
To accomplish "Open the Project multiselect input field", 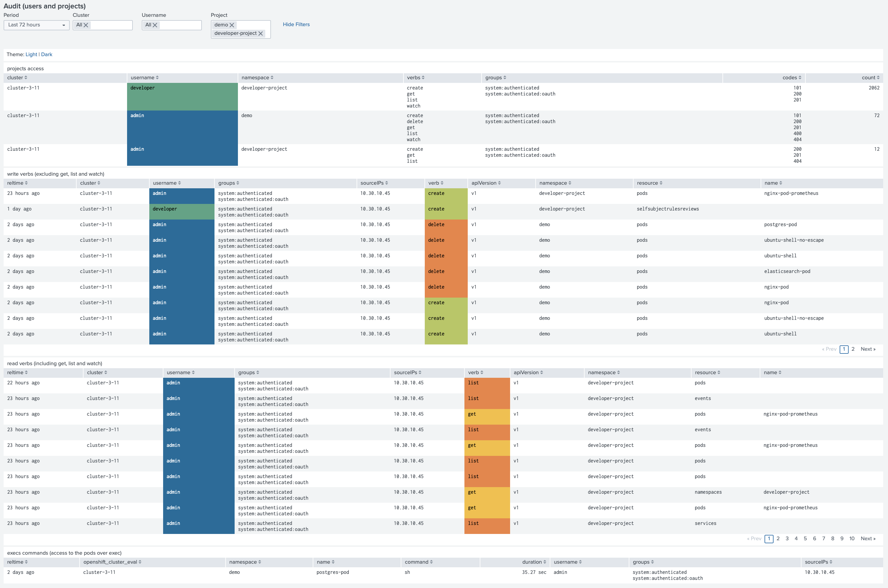I will pyautogui.click(x=241, y=29).
